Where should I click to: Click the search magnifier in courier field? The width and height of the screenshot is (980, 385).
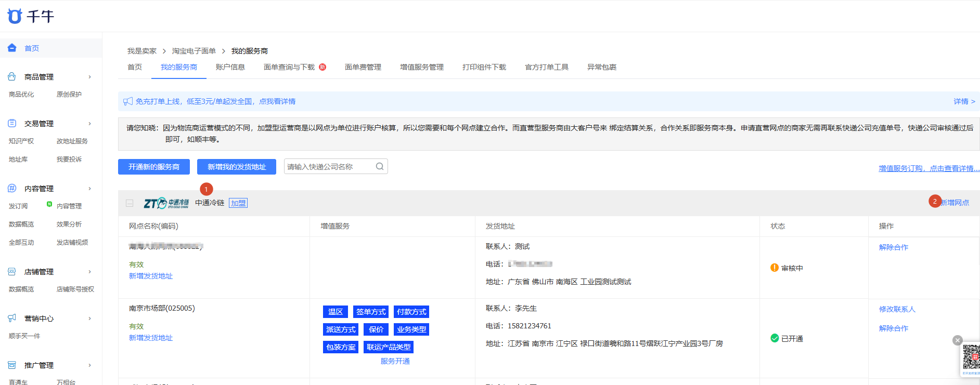coord(380,166)
